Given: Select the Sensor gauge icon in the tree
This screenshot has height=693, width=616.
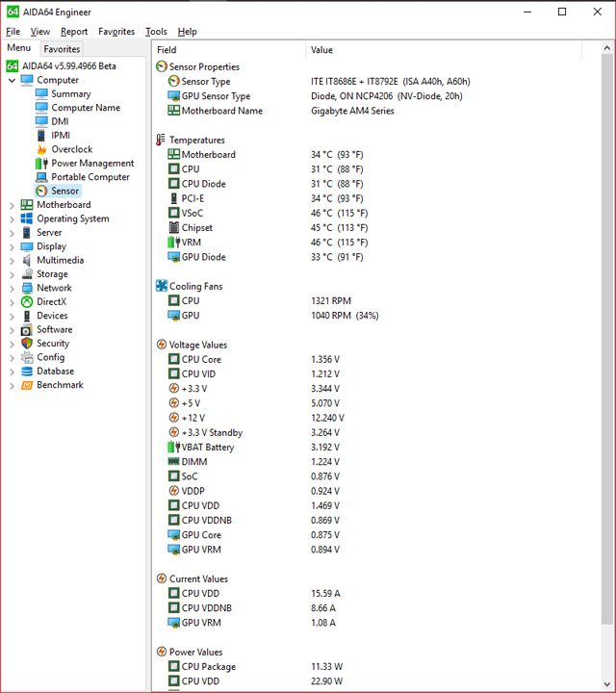Looking at the screenshot, I should 41,191.
